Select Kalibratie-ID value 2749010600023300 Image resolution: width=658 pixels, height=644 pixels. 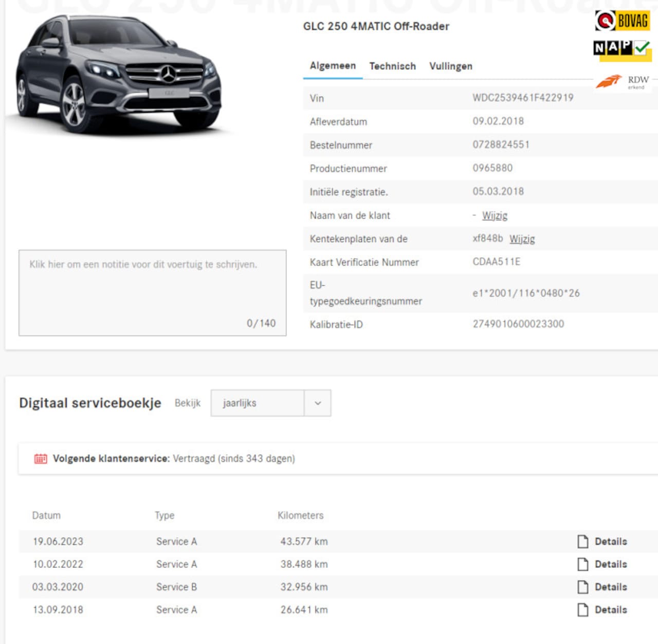pyautogui.click(x=518, y=324)
